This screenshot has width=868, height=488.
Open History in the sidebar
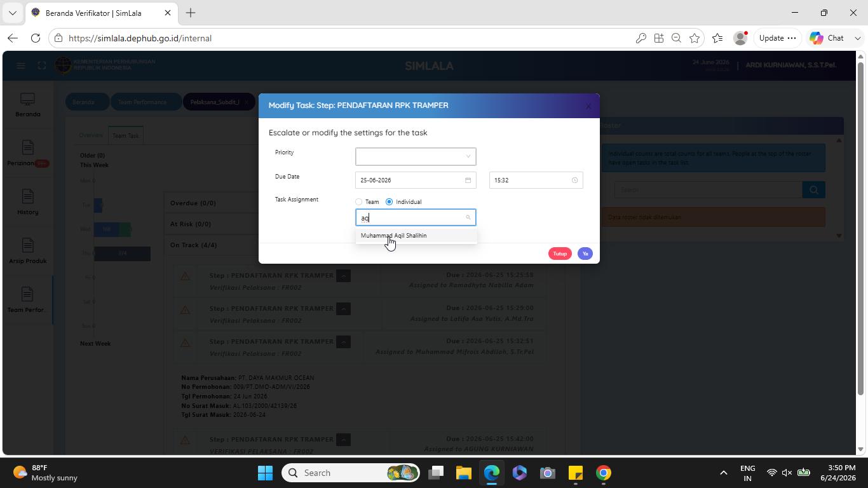(27, 203)
